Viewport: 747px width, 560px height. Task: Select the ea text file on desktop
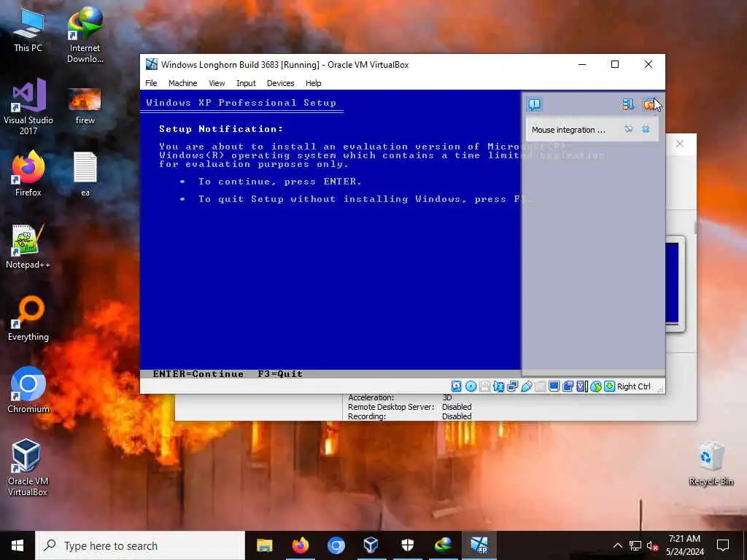(85, 174)
